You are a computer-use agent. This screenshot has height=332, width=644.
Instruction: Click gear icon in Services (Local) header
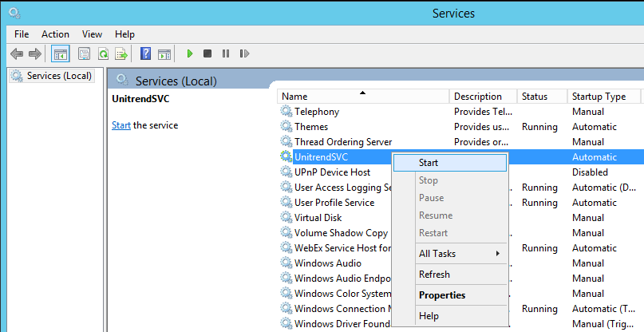[x=122, y=80]
